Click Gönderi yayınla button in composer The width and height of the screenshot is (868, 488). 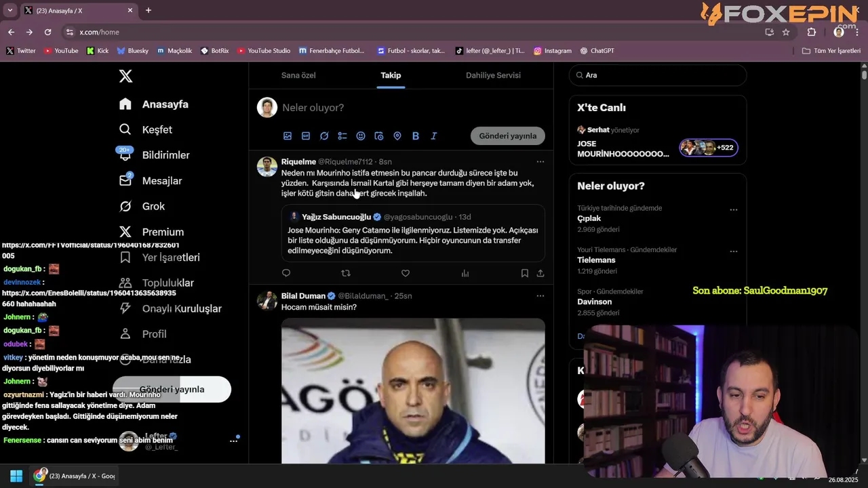point(508,136)
